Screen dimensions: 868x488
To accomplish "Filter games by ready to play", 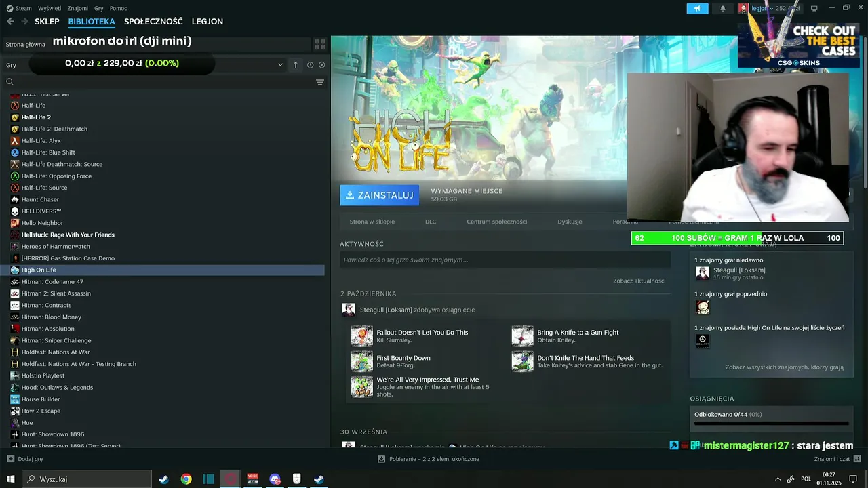I will (x=321, y=65).
